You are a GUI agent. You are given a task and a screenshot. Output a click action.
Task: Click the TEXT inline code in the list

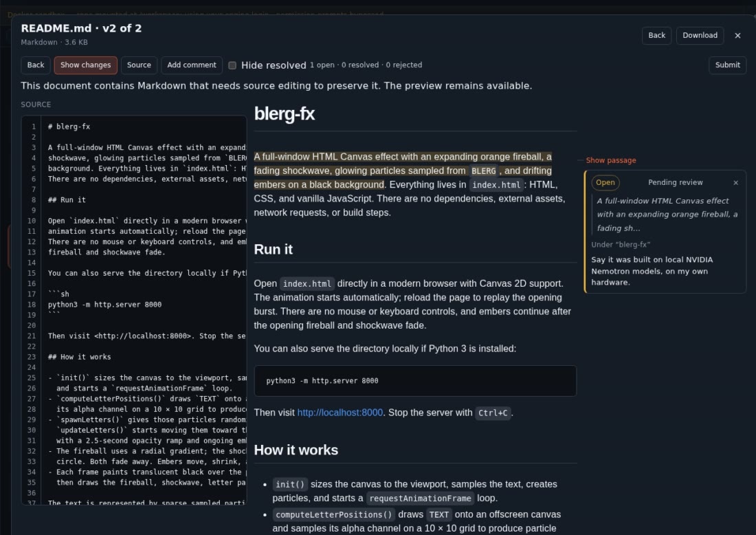click(x=438, y=515)
